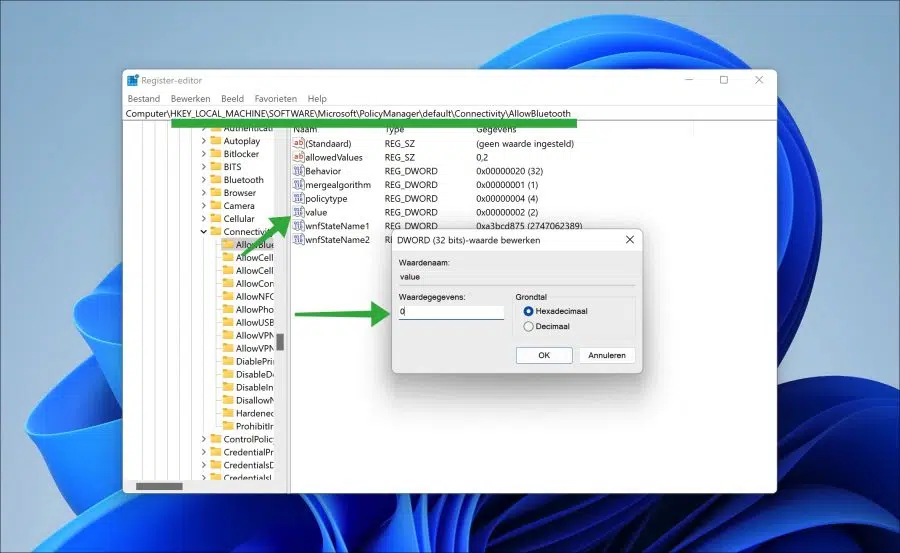The image size is (900, 553).
Task: Open the Help menu
Action: click(317, 99)
